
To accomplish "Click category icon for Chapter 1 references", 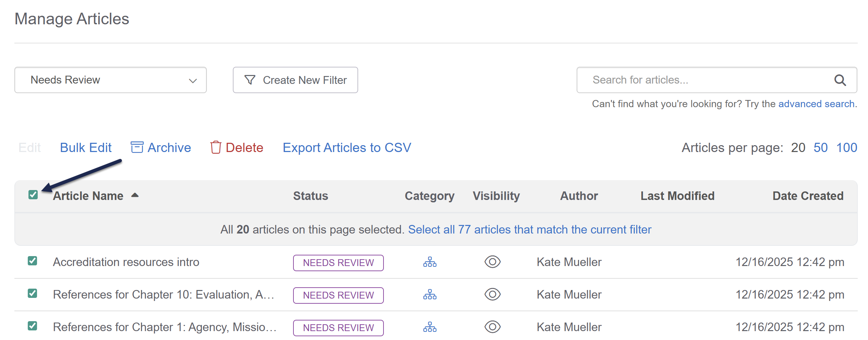I will 430,327.
